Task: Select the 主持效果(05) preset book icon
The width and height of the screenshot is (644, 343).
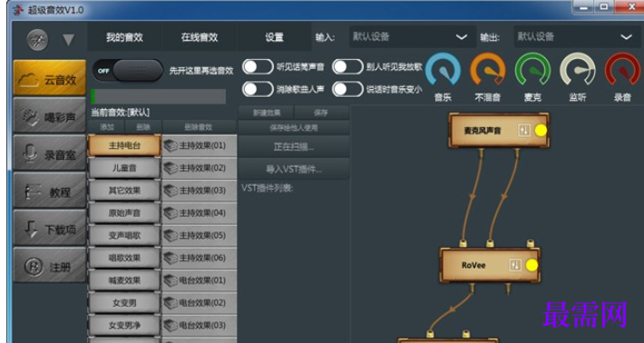Action: click(x=171, y=235)
